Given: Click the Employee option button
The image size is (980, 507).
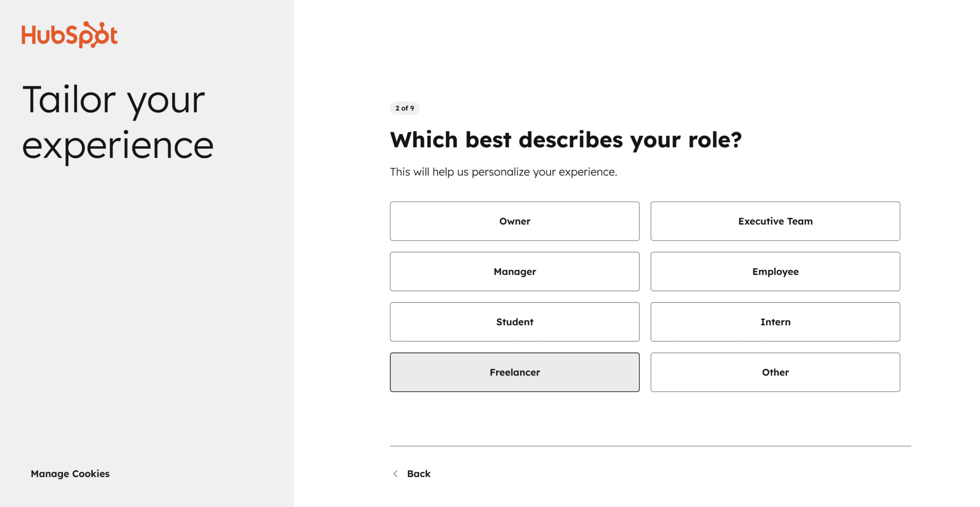Looking at the screenshot, I should [x=775, y=271].
